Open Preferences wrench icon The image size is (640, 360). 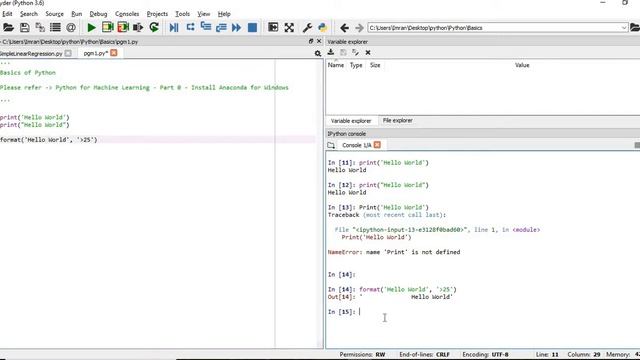(x=307, y=27)
